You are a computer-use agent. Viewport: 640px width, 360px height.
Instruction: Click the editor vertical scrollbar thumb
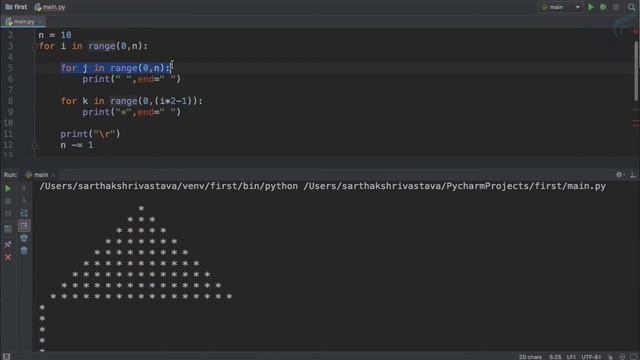[x=636, y=71]
